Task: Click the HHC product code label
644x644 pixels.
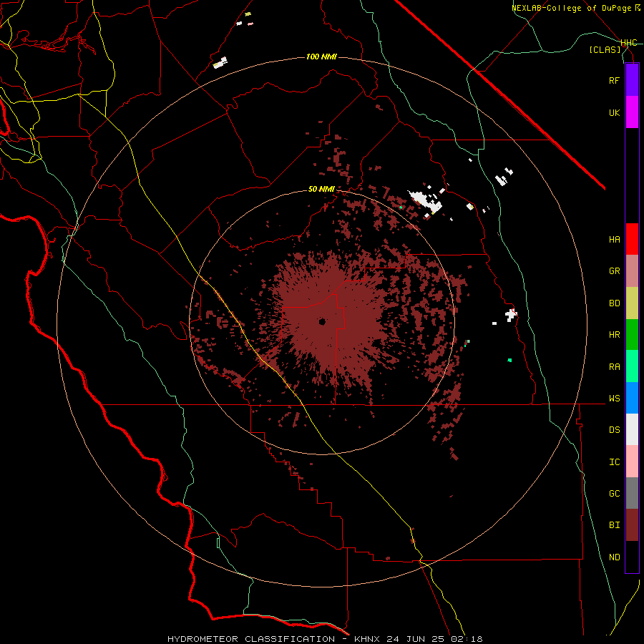Action: [629, 43]
